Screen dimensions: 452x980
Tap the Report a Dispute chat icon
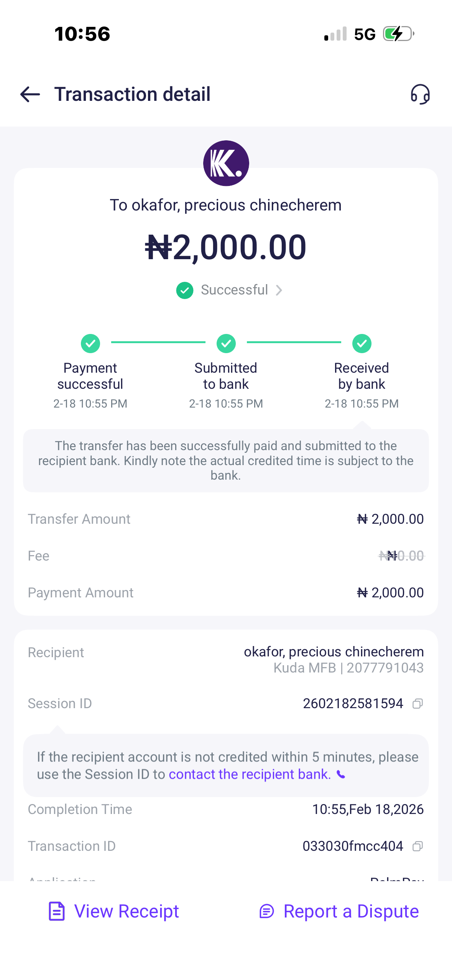coord(266,911)
